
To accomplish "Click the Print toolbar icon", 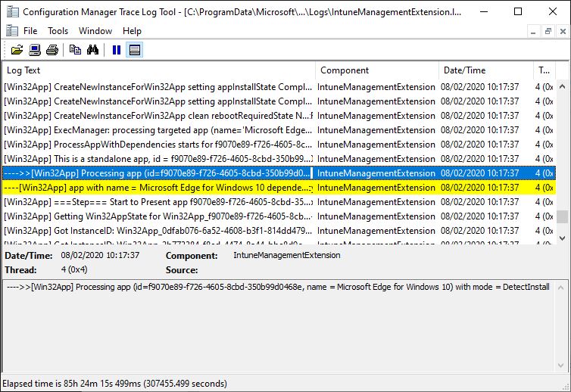I will [51, 50].
